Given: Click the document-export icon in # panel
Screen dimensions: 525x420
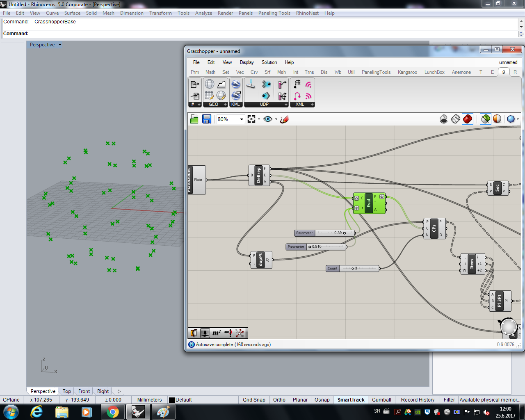Looking at the screenshot, I should click(x=195, y=84).
